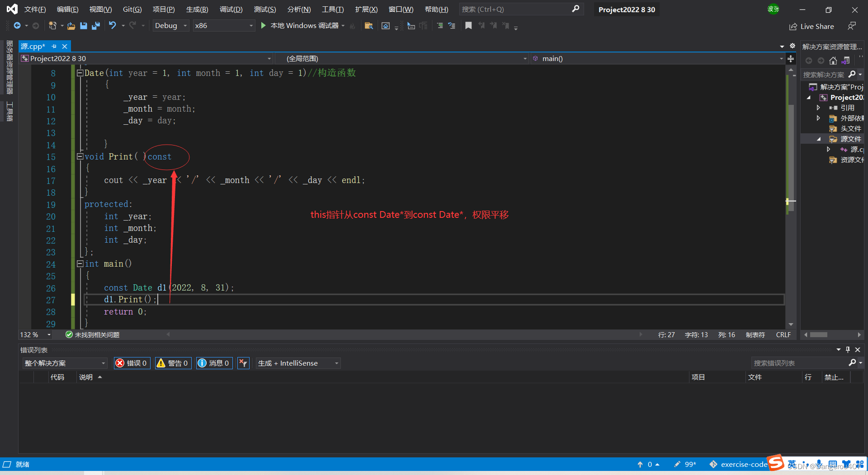868x475 pixels.
Task: Switch to the 源.cpp* tab
Action: pos(33,46)
